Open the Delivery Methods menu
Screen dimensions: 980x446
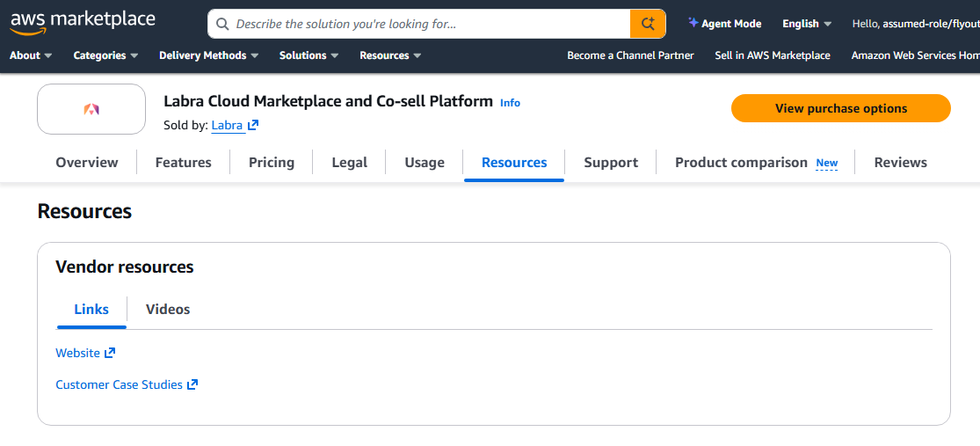208,55
